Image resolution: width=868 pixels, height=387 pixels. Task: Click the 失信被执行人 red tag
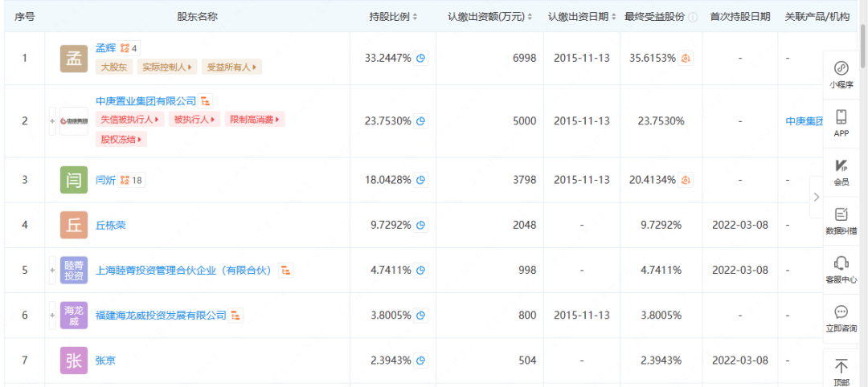point(129,120)
